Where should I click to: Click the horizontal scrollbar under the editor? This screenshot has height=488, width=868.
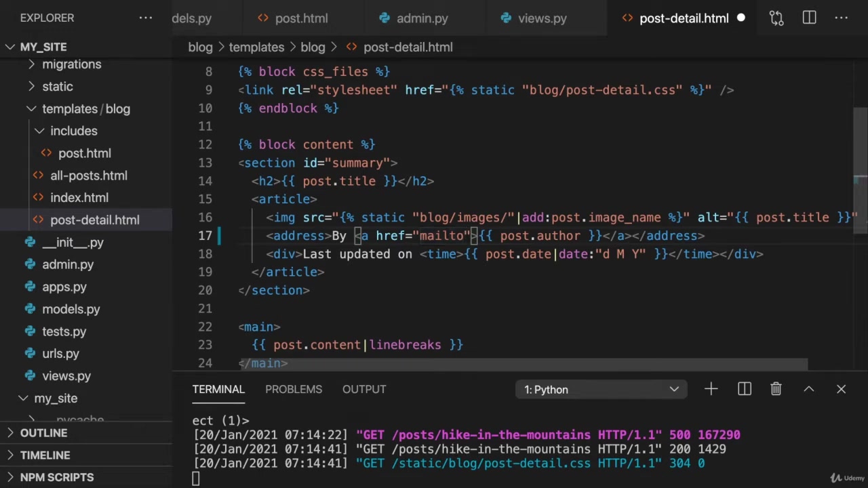pos(522,364)
